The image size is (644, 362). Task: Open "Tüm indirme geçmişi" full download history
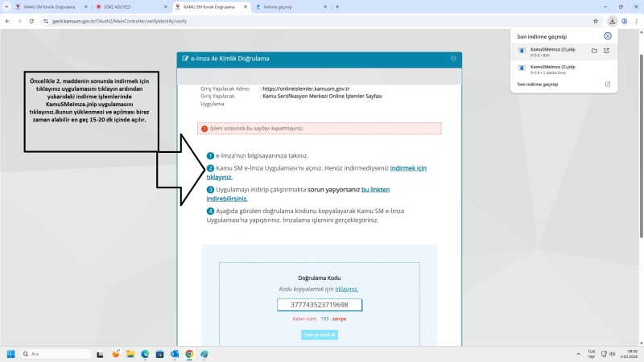click(537, 84)
